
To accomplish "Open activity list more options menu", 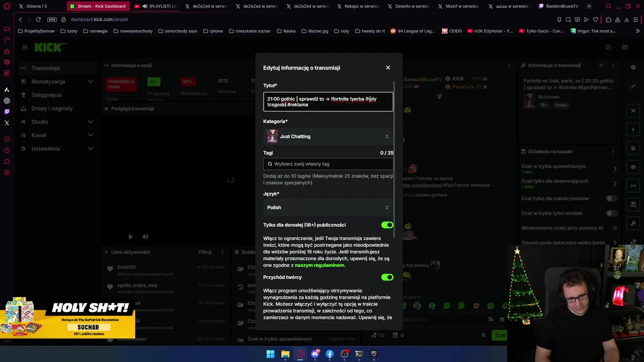I will click(x=222, y=252).
